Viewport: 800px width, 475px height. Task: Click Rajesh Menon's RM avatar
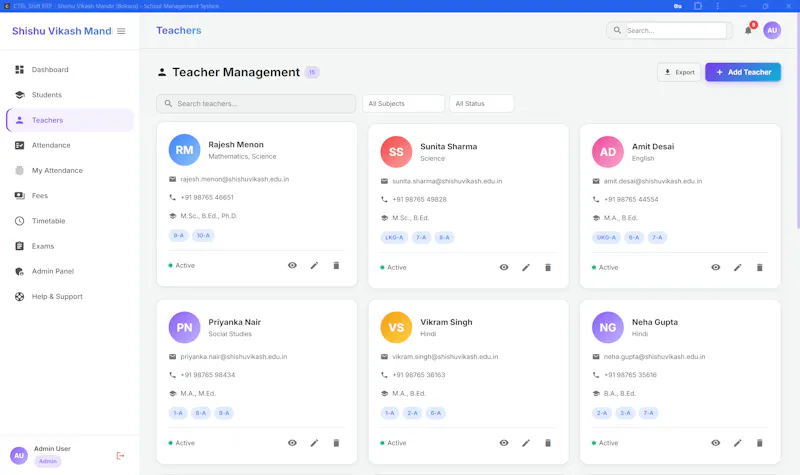pos(184,150)
